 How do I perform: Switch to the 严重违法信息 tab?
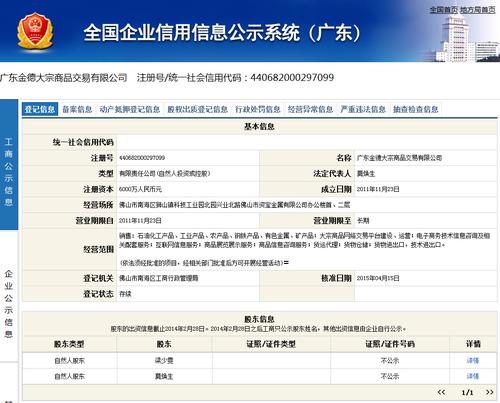point(363,109)
